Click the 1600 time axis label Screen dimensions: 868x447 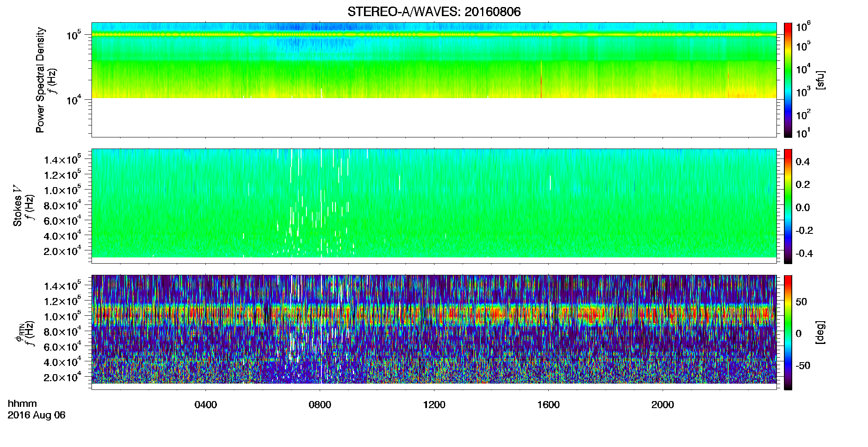pyautogui.click(x=549, y=405)
